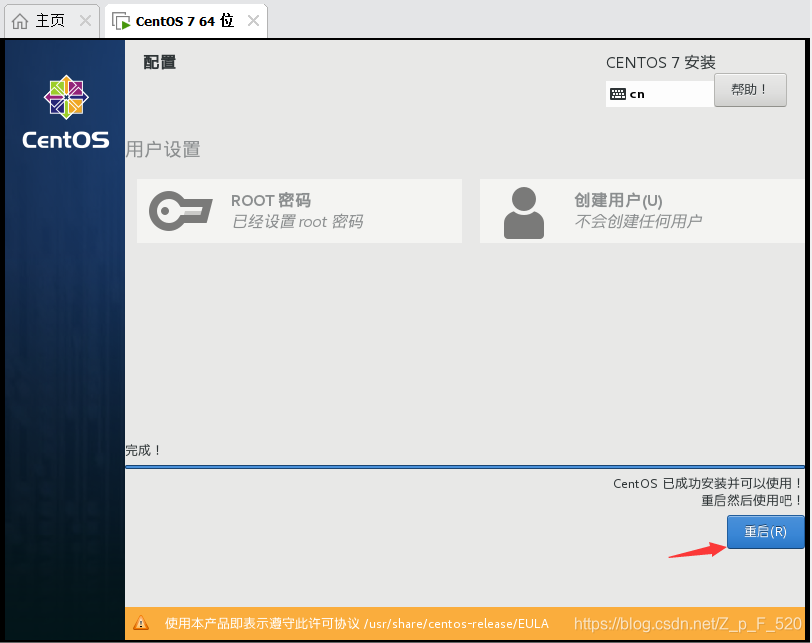Select the CentOS 7 64 位 tab
Screen dimensions: 812x643
point(184,21)
